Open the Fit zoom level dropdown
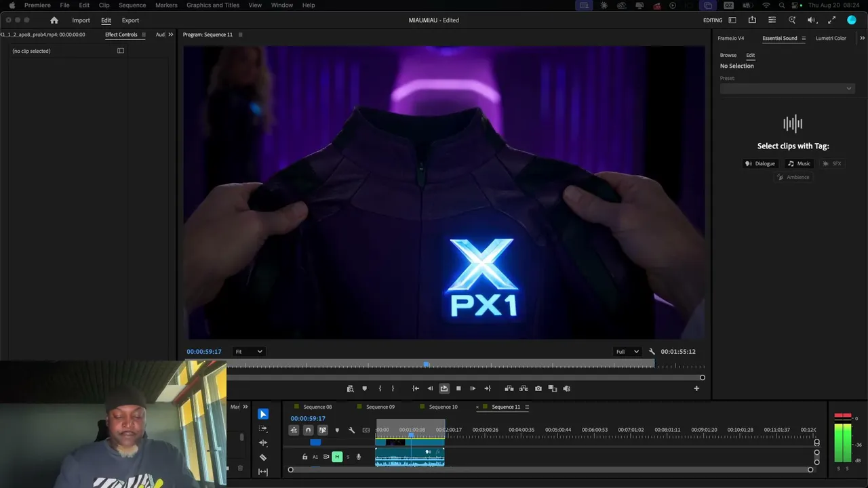The width and height of the screenshot is (868, 488). point(249,352)
